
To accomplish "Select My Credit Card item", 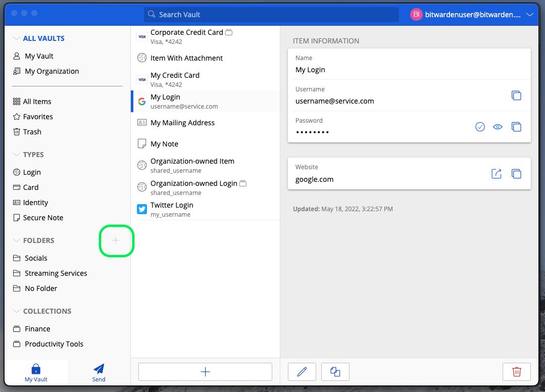I will 206,80.
